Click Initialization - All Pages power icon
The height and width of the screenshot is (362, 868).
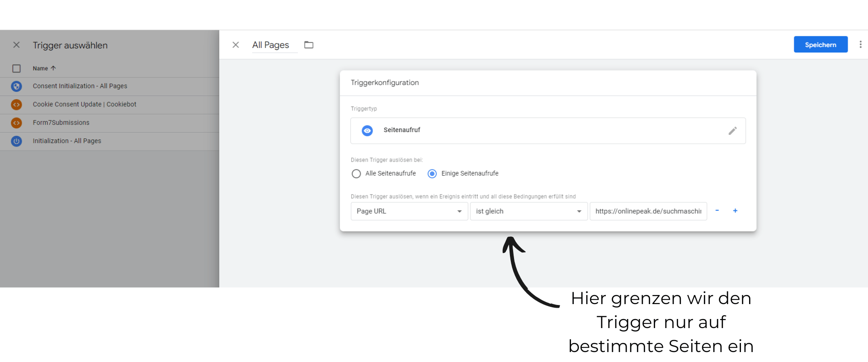16,141
